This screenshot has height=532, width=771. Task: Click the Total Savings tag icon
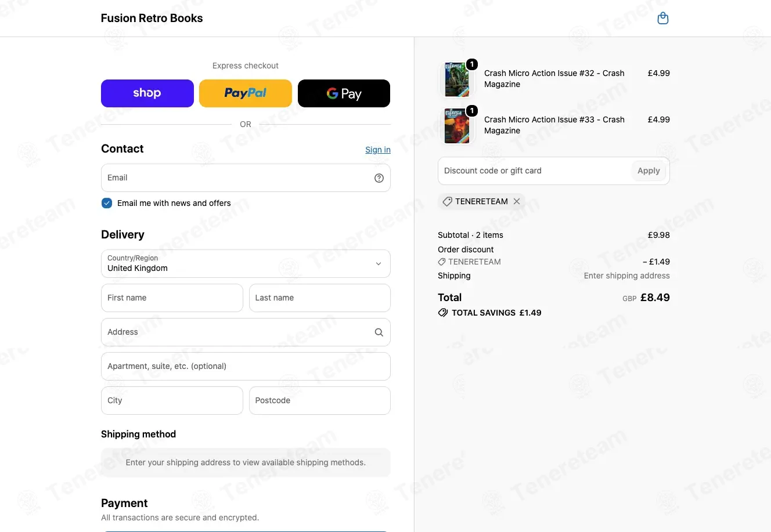pos(443,313)
